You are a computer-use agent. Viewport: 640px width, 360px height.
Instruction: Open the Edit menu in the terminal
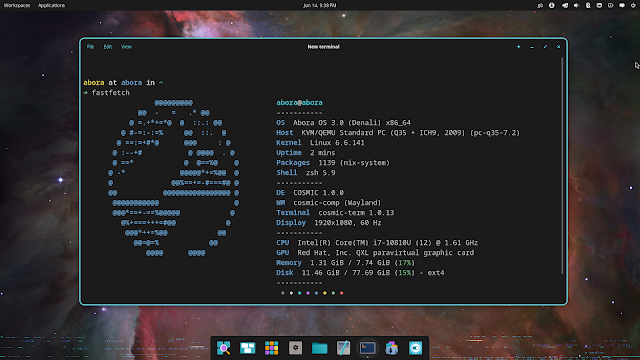pos(108,47)
